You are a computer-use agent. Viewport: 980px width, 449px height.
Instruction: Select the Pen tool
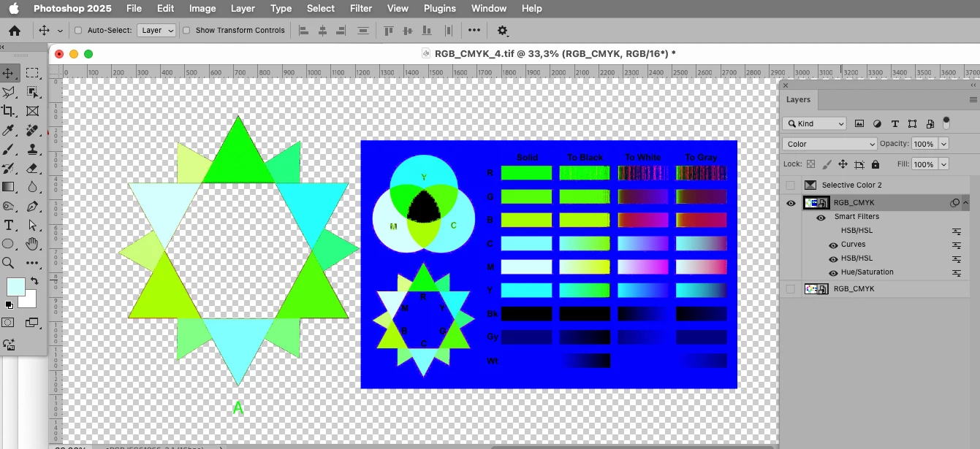pyautogui.click(x=32, y=206)
